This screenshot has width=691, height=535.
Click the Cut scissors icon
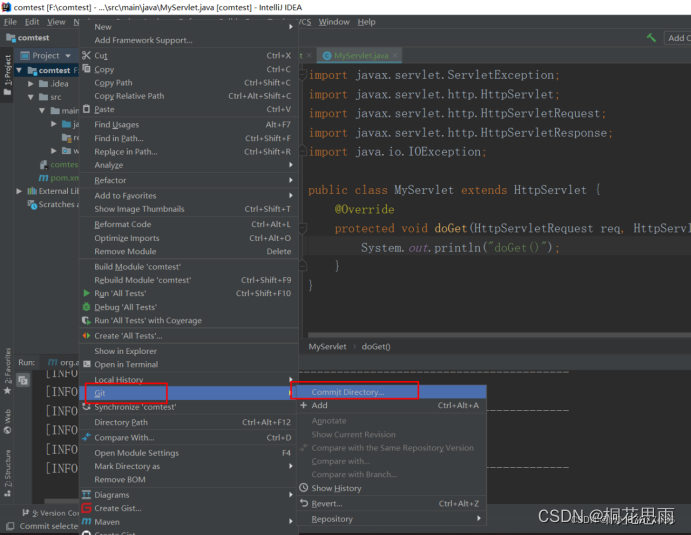[x=86, y=56]
